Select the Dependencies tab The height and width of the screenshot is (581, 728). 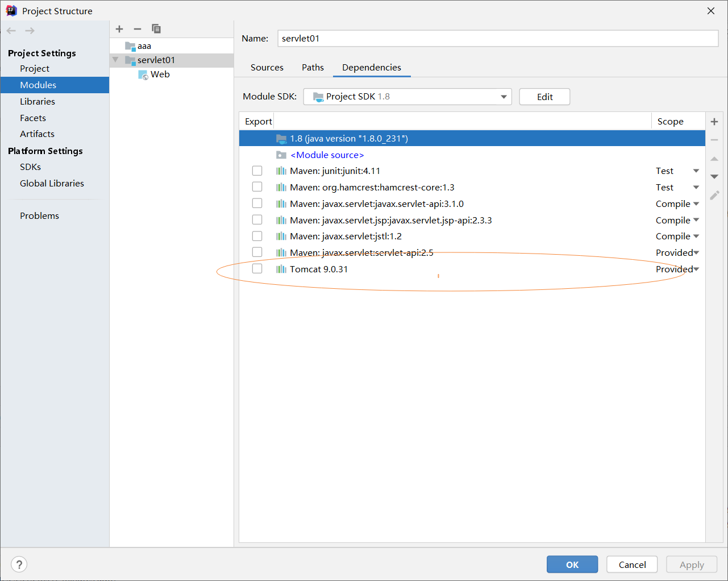coord(372,68)
